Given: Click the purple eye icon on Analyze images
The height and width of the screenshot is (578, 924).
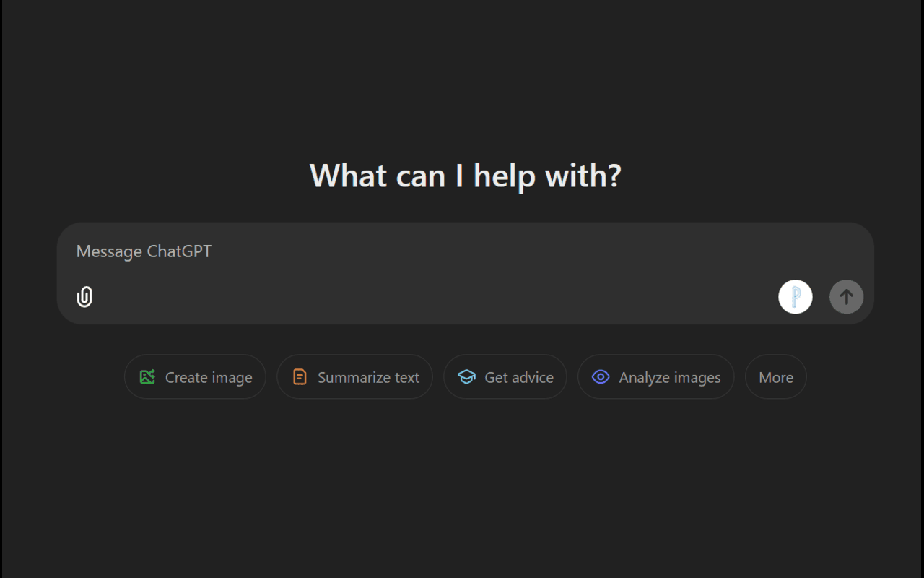Looking at the screenshot, I should point(601,377).
